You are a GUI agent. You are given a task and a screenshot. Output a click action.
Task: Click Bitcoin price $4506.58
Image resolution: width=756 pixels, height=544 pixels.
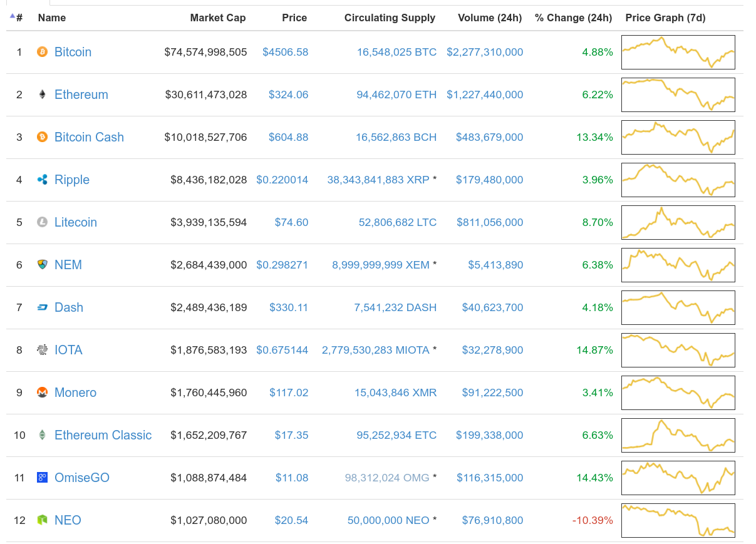pos(286,52)
